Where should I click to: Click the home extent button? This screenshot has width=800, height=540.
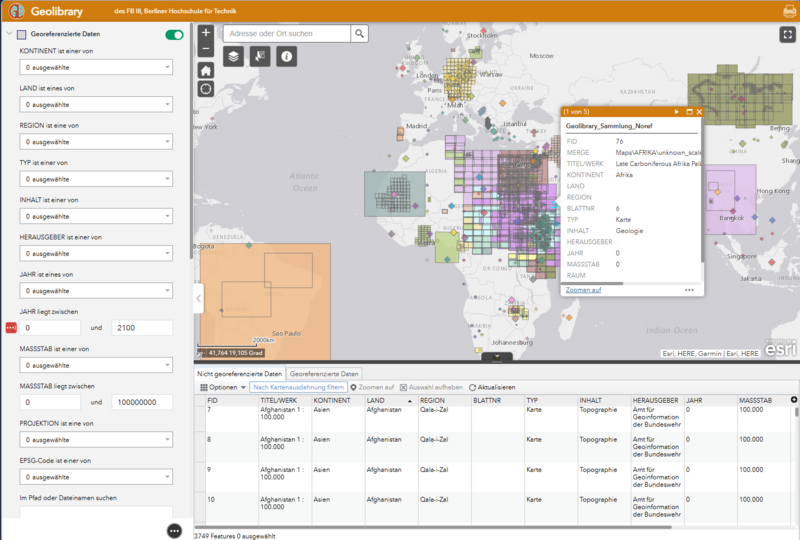pyautogui.click(x=206, y=70)
